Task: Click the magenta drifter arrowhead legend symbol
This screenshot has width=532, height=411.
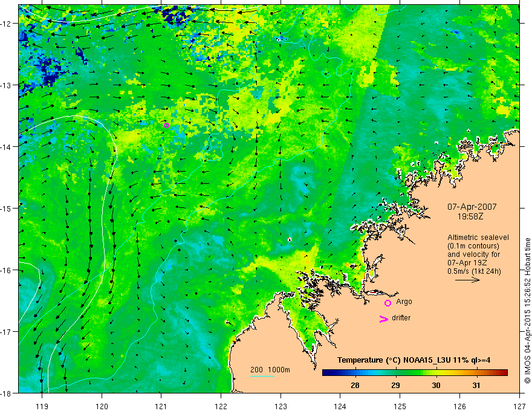Action: click(x=384, y=319)
